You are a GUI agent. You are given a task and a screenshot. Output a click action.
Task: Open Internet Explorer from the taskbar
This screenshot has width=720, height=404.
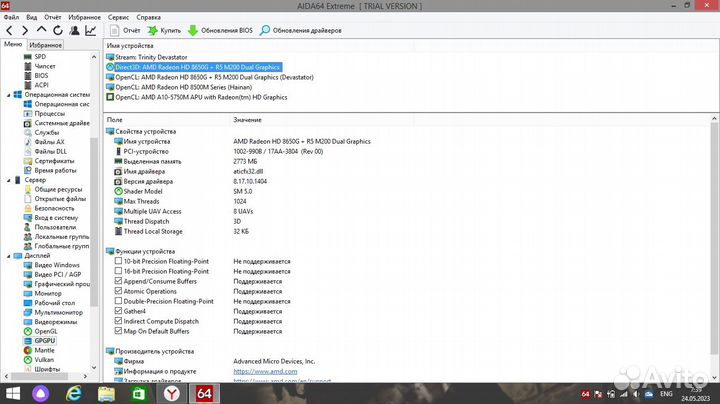tap(73, 394)
